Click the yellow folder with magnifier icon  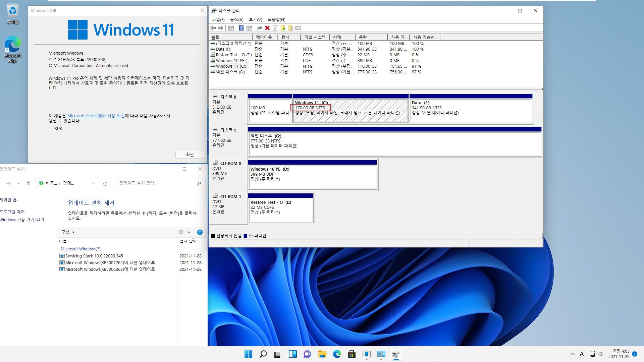click(x=291, y=28)
